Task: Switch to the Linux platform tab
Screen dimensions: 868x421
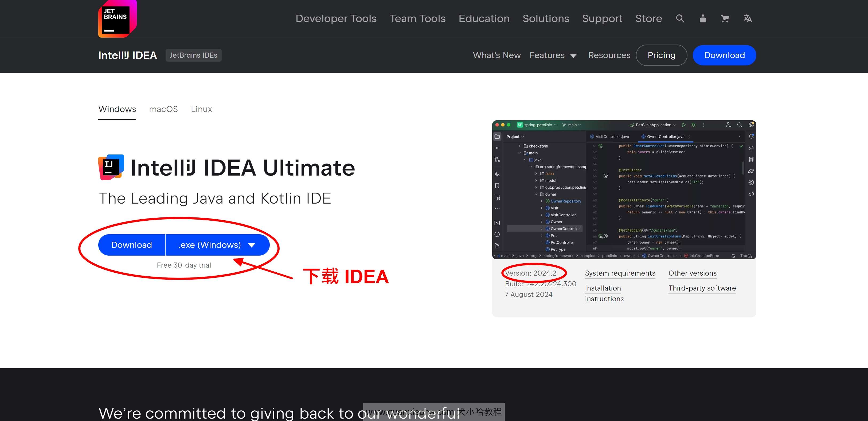Action: (x=201, y=109)
